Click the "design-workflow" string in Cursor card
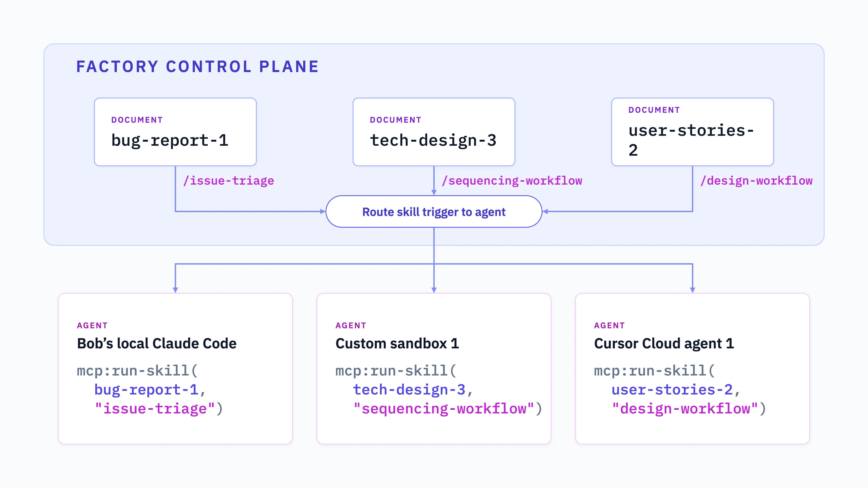 685,408
